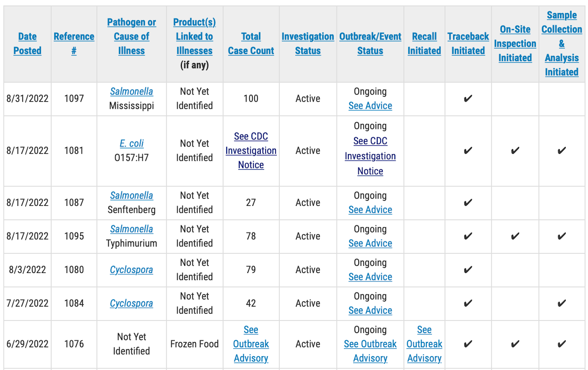Image resolution: width=588 pixels, height=370 pixels.
Task: Click On-Site Inspection Initiated header
Action: pos(515,44)
